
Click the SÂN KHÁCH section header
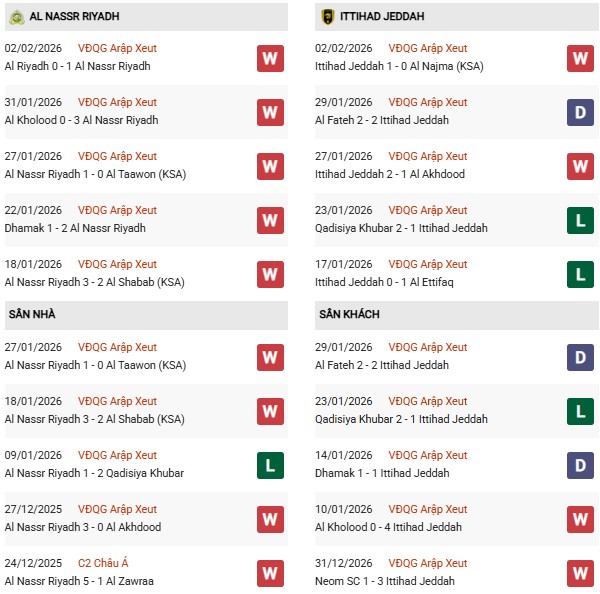[350, 314]
